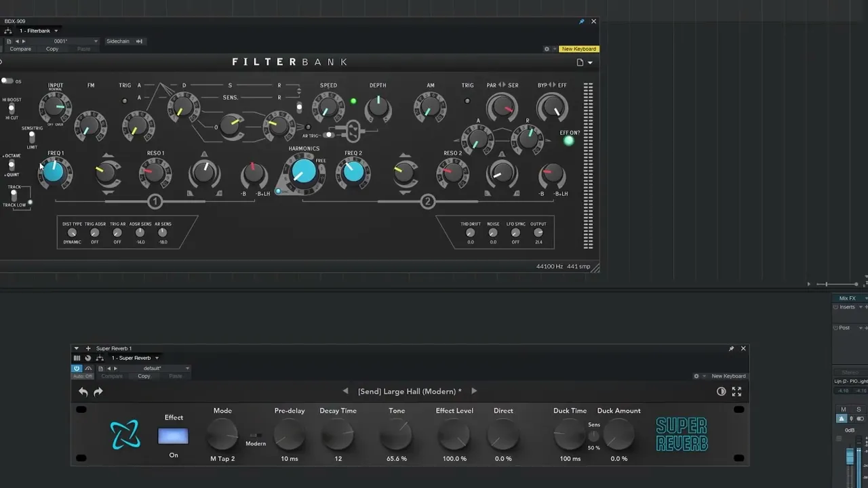Toggle the SENSITRIG / LIMIT switch
This screenshot has height=488, width=868.
coord(31,137)
